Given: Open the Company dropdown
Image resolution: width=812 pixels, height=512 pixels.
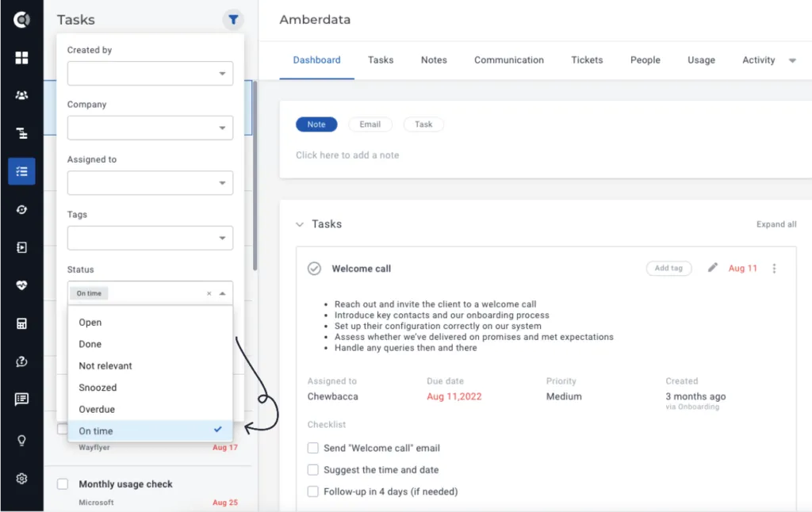Looking at the screenshot, I should coord(150,128).
